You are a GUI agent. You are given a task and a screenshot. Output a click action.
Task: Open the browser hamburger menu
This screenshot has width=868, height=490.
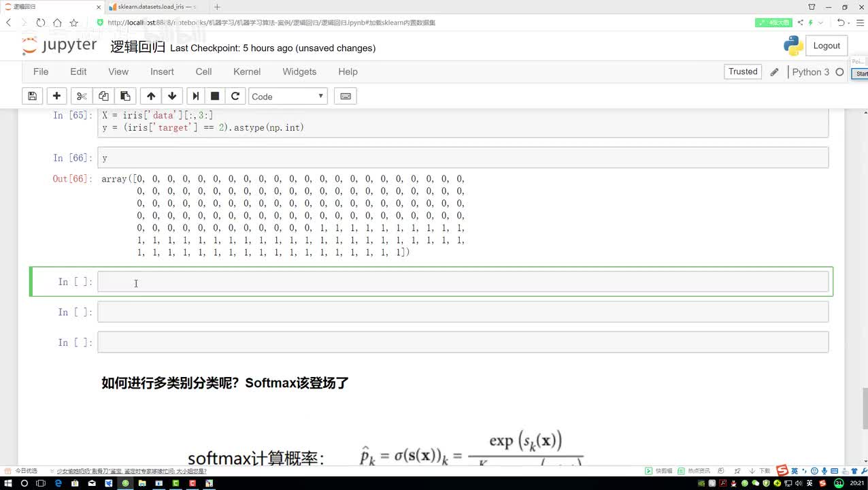pyautogui.click(x=860, y=22)
